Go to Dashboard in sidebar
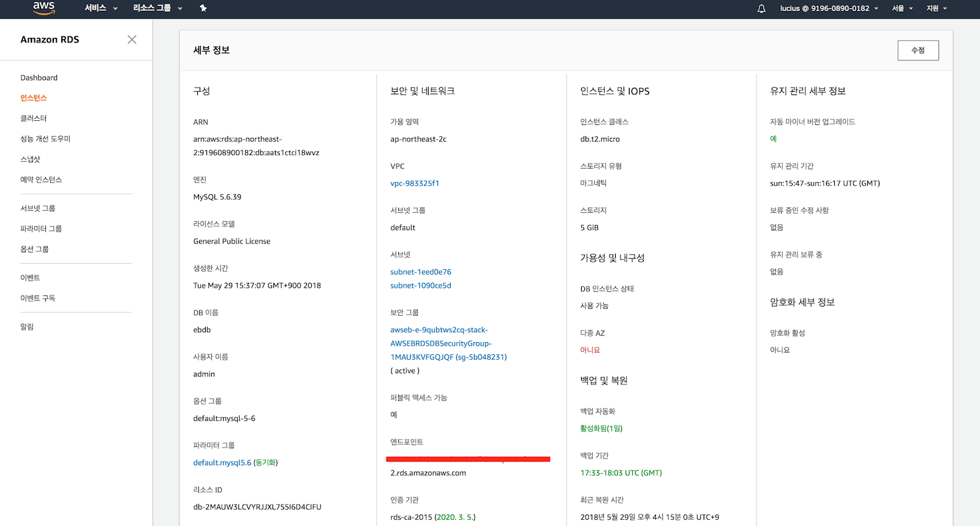The image size is (980, 526). (x=39, y=78)
